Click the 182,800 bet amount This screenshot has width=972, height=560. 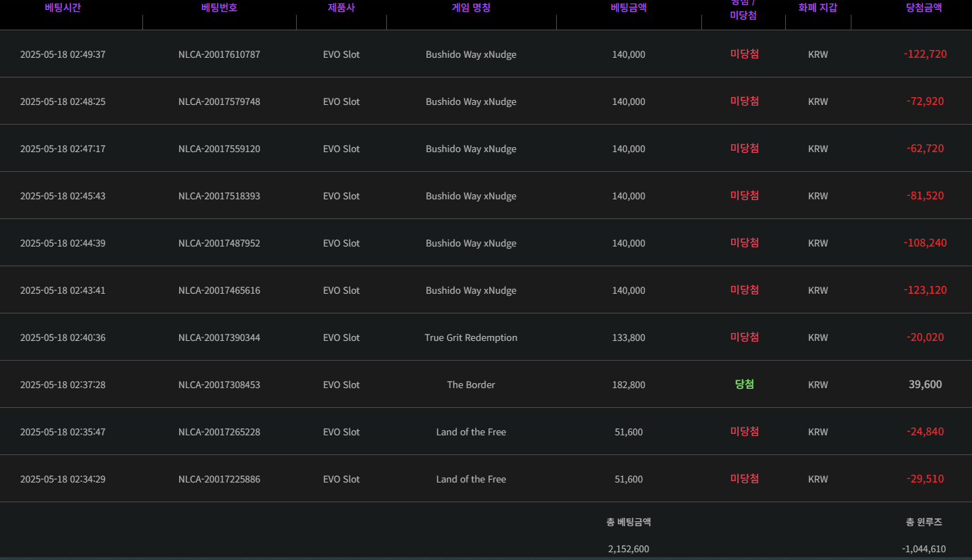[x=629, y=385]
